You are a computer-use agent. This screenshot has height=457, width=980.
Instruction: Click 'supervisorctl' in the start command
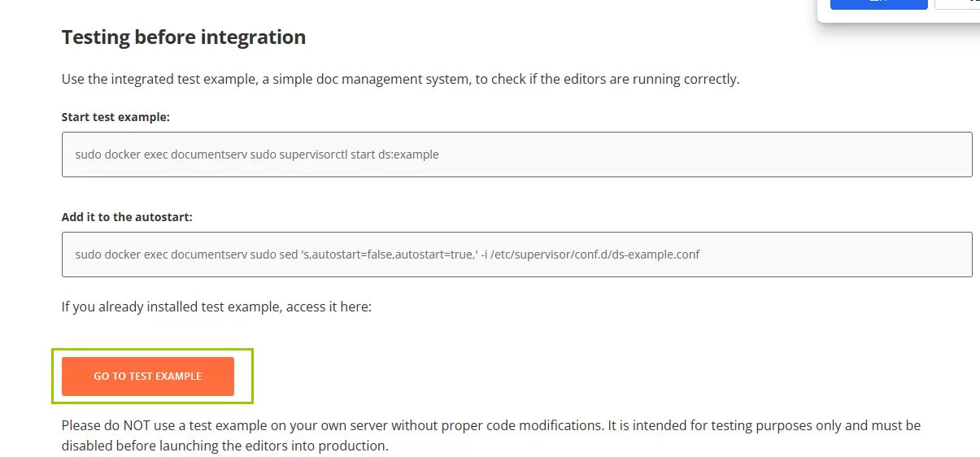(313, 155)
